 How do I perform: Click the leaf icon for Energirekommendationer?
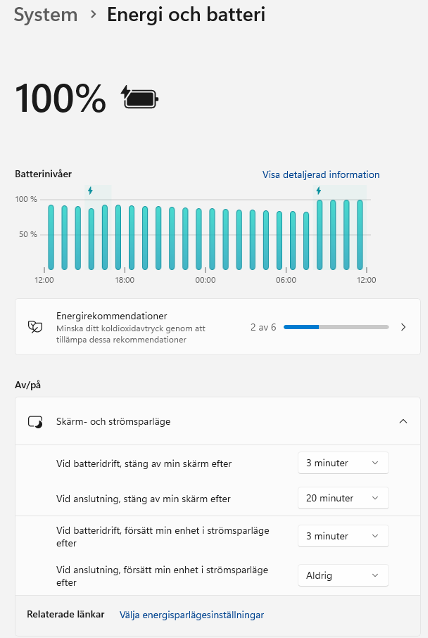tap(35, 327)
